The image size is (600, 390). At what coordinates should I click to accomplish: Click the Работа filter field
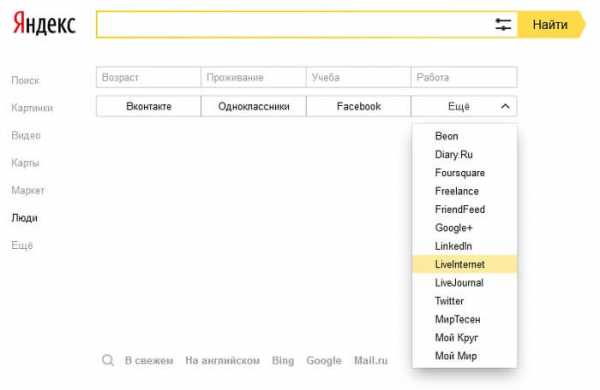(x=464, y=77)
